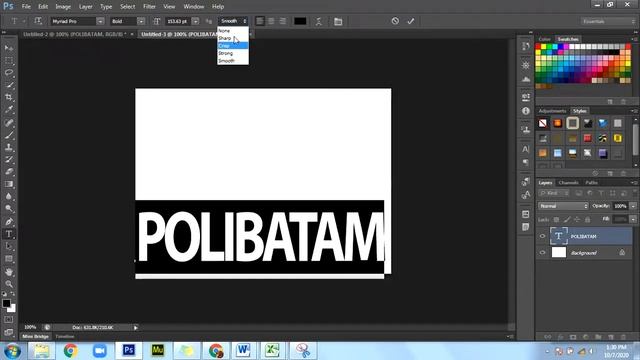640x360 pixels.
Task: Switch to Untitled-2 document tab
Action: pyautogui.click(x=75, y=34)
